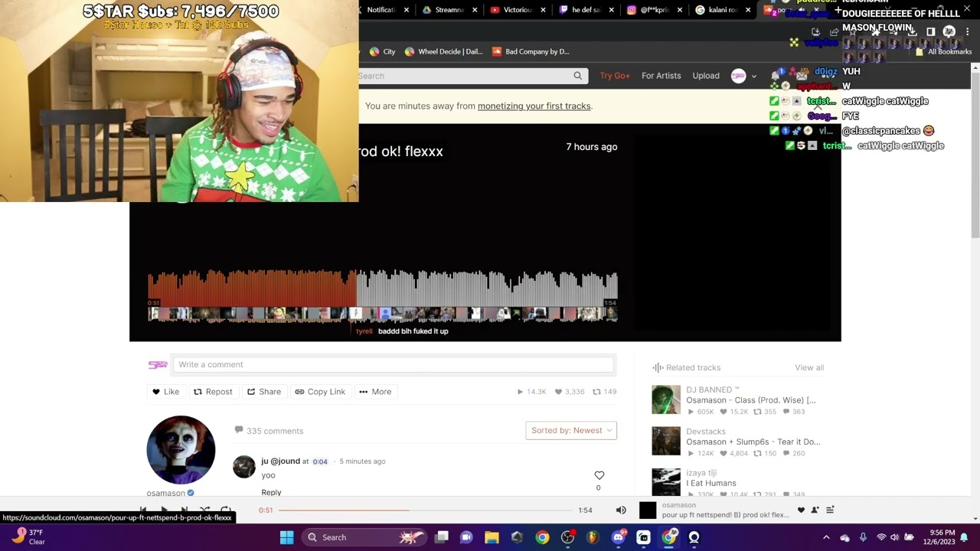Switch to the 'he def sa' Twitch tab
Image resolution: width=980 pixels, height=551 pixels.
click(585, 10)
